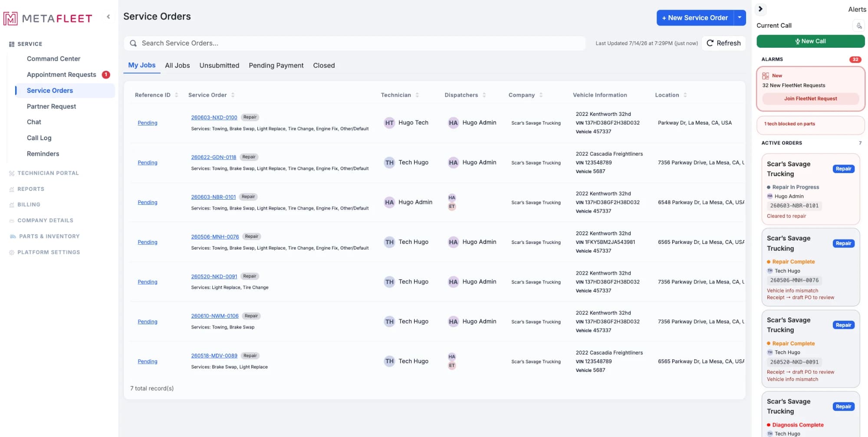Click Repair In Progress status text
Viewport: 868px width, 437px height.
pyautogui.click(x=796, y=187)
